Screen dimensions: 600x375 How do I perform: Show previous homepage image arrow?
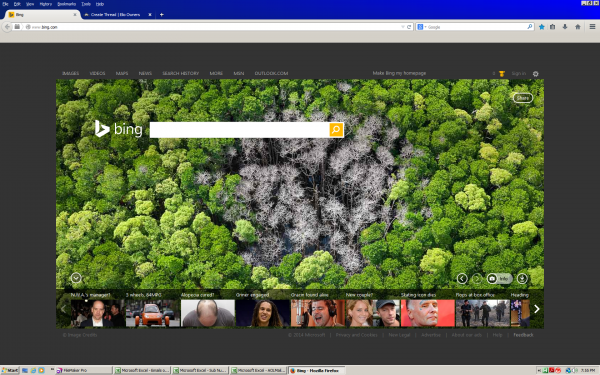coord(462,279)
